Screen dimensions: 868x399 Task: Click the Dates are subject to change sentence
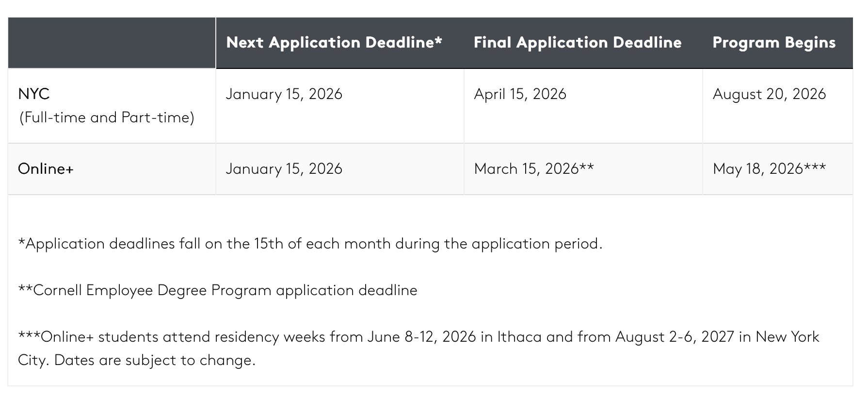[x=155, y=360]
